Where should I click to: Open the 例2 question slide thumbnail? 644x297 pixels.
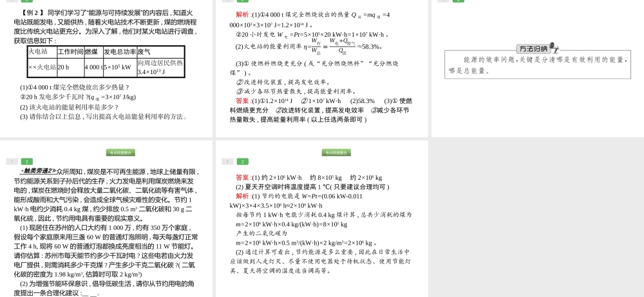(x=106, y=64)
